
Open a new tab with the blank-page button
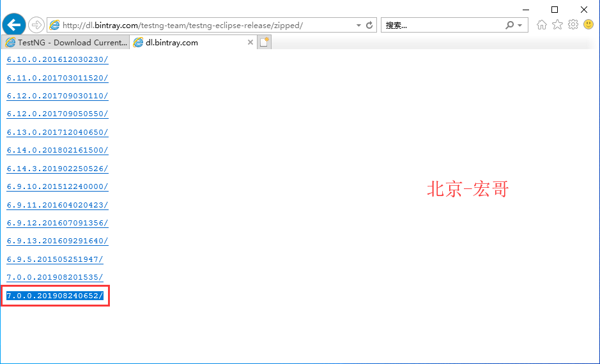click(x=264, y=42)
